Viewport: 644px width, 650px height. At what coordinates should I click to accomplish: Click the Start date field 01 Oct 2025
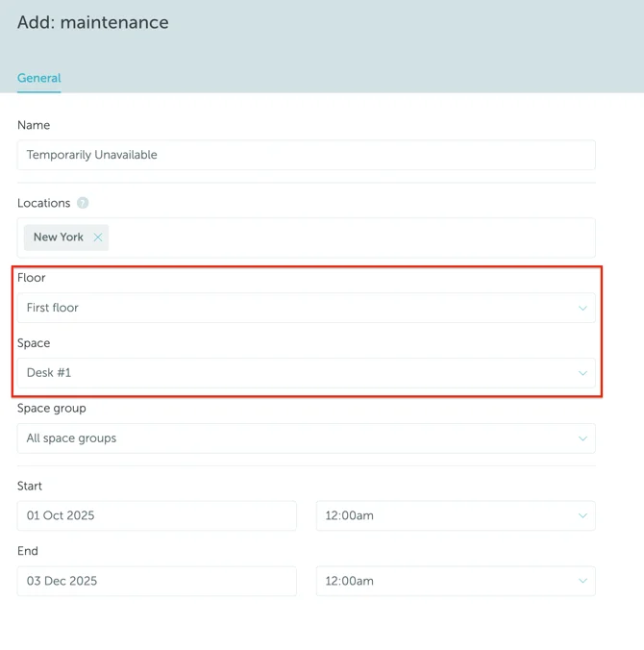pos(157,515)
